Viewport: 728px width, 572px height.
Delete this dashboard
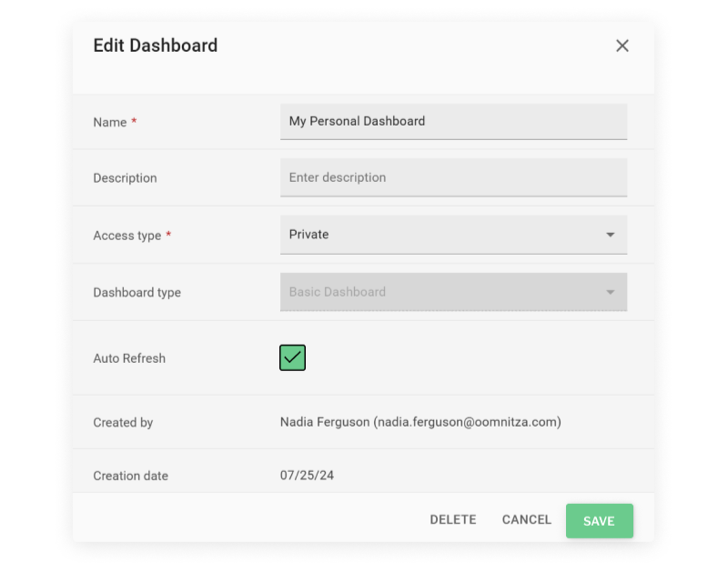tap(453, 519)
